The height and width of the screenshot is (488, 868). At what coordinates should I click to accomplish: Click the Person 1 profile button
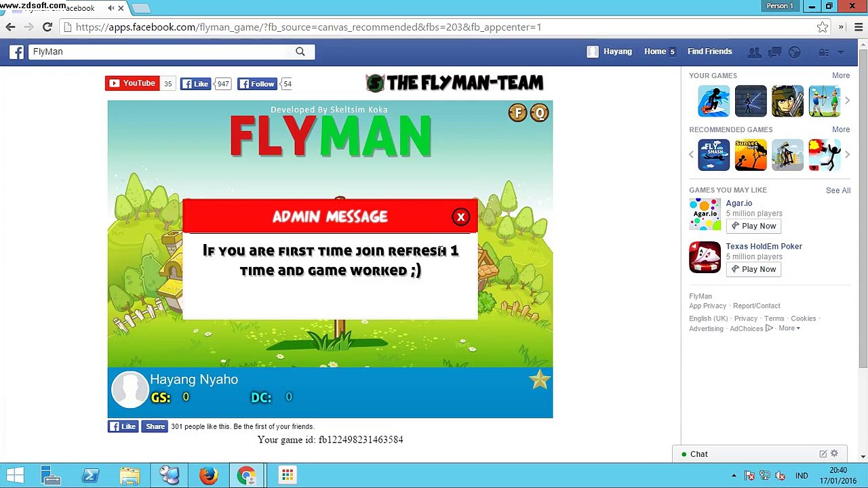click(780, 6)
